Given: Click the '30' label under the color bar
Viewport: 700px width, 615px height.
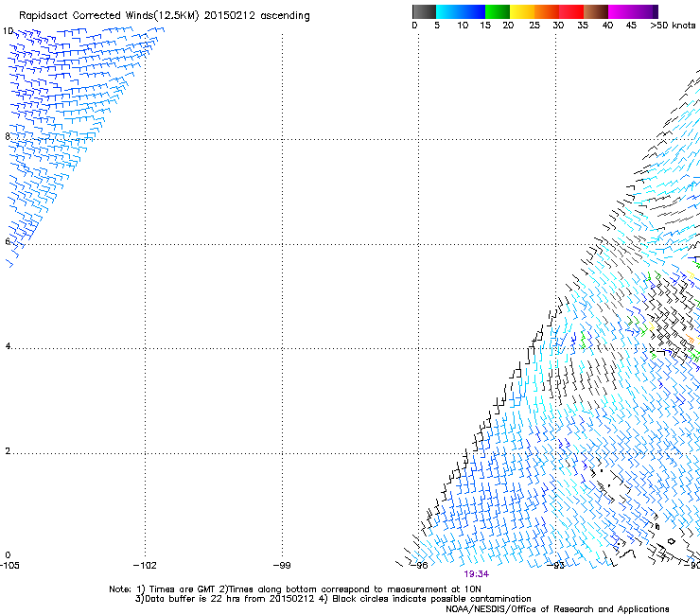Looking at the screenshot, I should 558,26.
